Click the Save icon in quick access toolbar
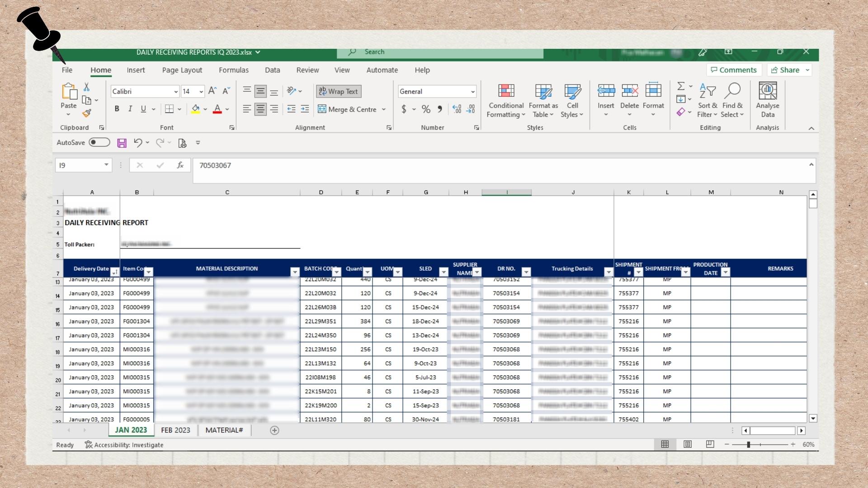Screen dimensions: 868x488 122,143
